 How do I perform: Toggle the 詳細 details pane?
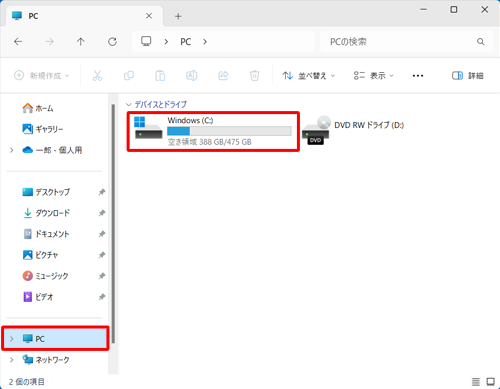pyautogui.click(x=467, y=76)
